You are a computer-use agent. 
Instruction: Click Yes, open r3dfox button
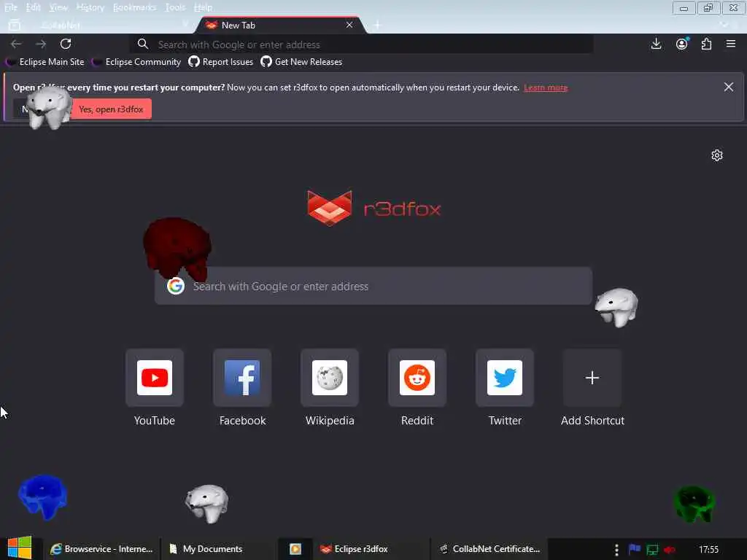pos(111,109)
